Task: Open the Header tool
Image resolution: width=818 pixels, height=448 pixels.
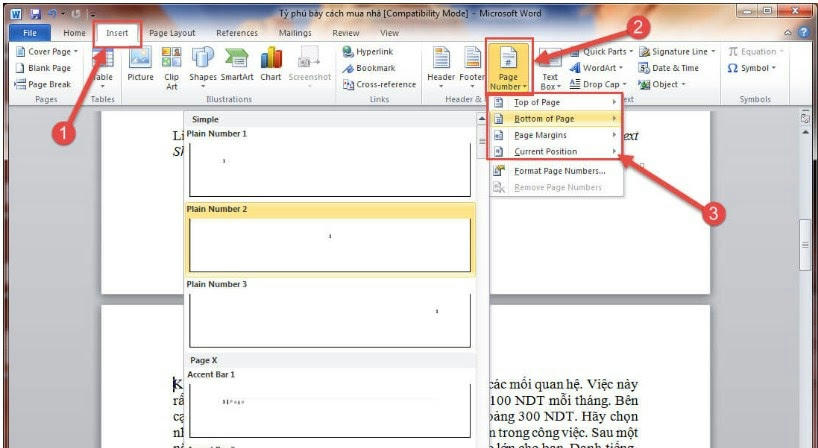Action: tap(441, 64)
